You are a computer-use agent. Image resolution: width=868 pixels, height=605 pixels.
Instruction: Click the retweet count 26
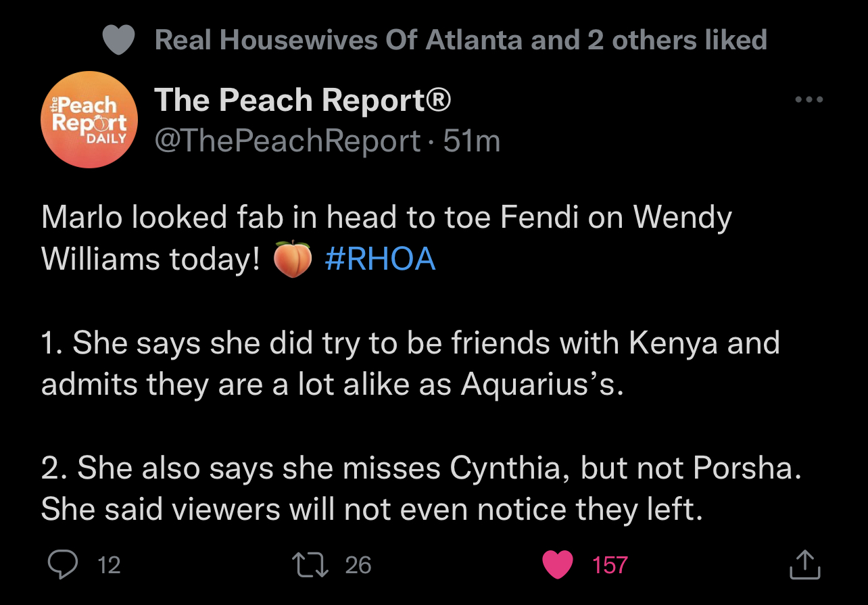click(358, 565)
